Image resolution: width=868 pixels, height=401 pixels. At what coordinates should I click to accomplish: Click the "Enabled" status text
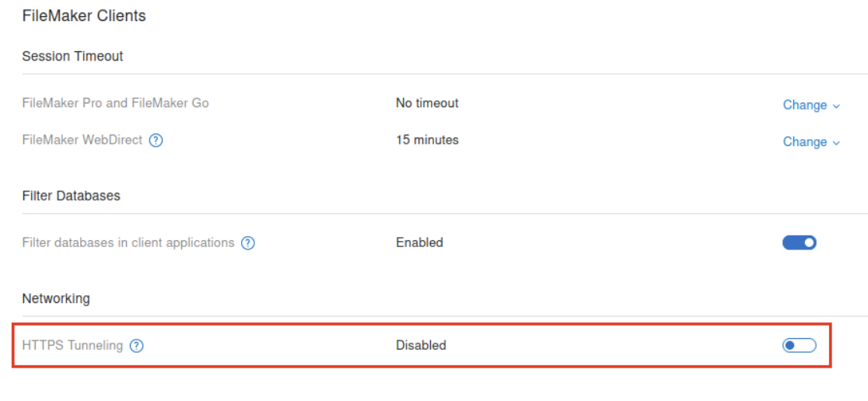(419, 242)
